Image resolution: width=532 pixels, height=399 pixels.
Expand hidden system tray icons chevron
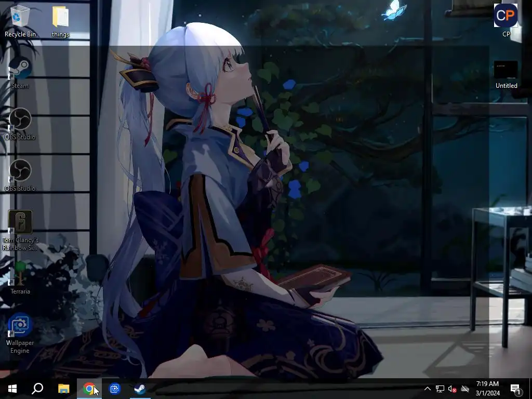point(428,389)
